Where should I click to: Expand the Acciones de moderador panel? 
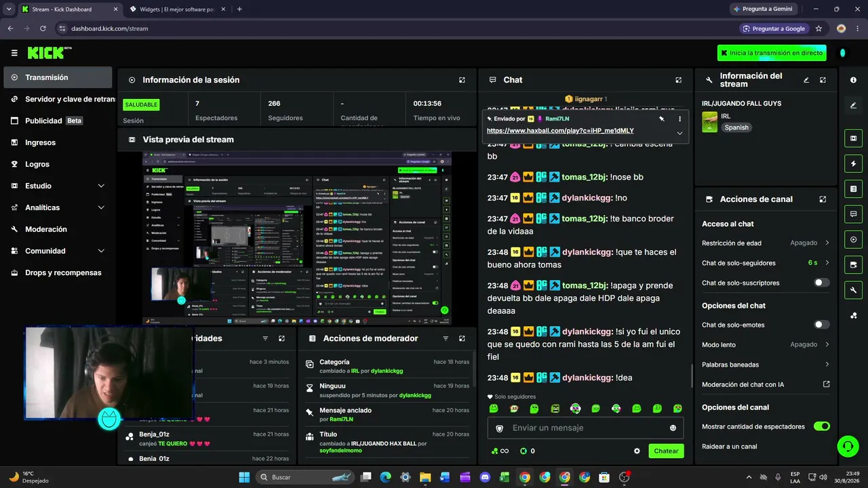tap(462, 338)
